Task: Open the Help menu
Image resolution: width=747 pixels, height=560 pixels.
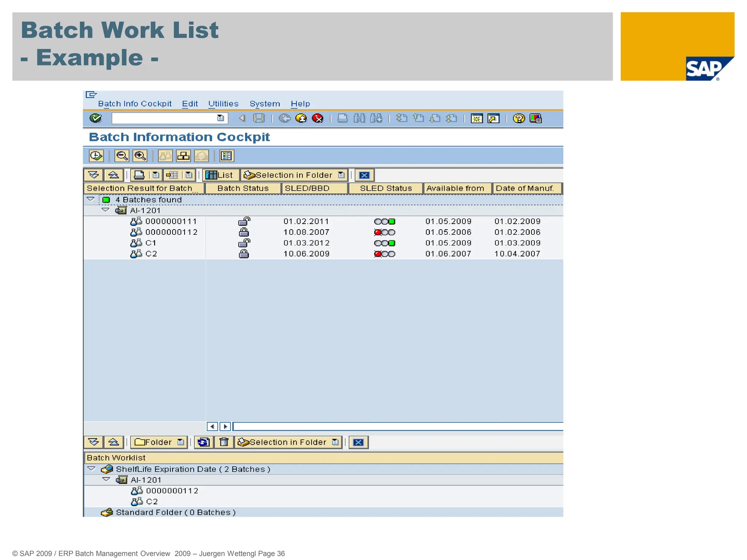Action: pyautogui.click(x=300, y=104)
